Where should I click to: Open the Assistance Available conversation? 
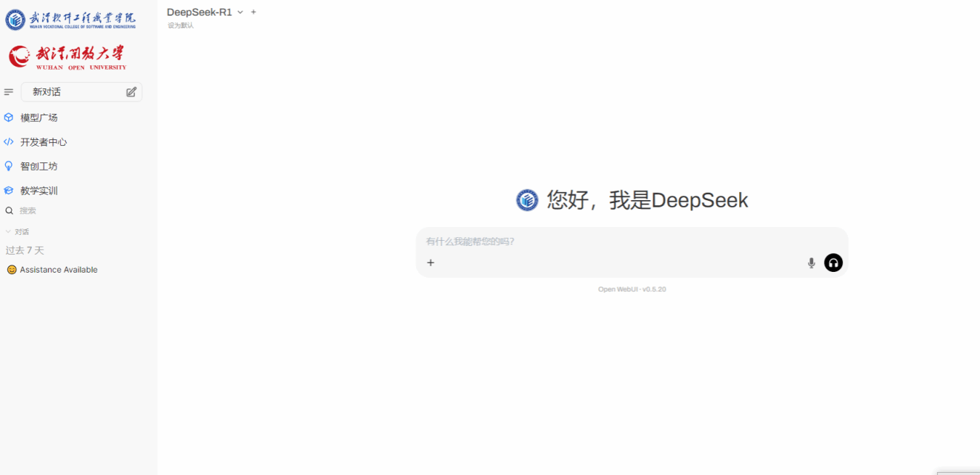(58, 270)
